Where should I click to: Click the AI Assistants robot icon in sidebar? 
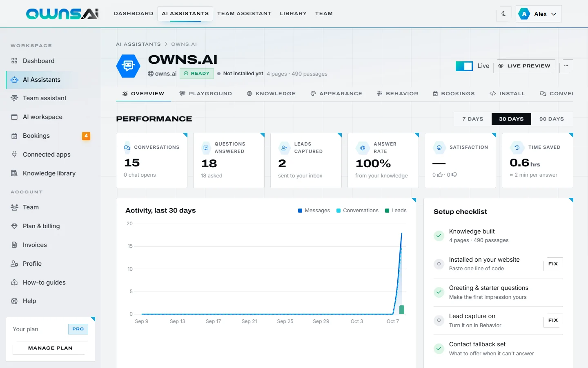[14, 80]
